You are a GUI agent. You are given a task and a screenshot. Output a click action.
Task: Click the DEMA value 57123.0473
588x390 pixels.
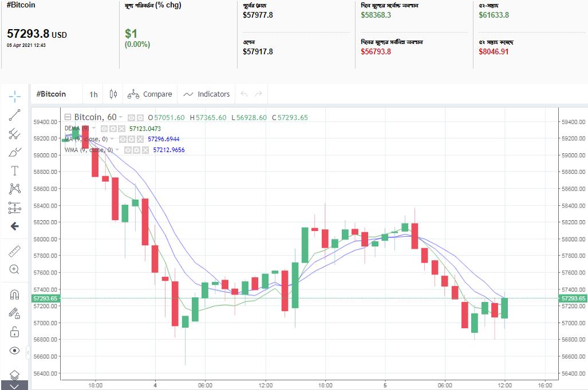click(145, 129)
